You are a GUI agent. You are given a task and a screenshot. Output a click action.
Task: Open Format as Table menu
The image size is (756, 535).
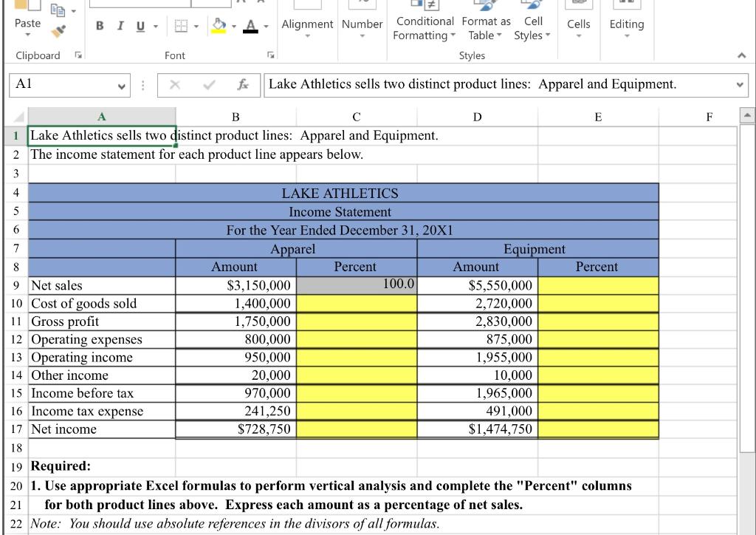point(486,28)
